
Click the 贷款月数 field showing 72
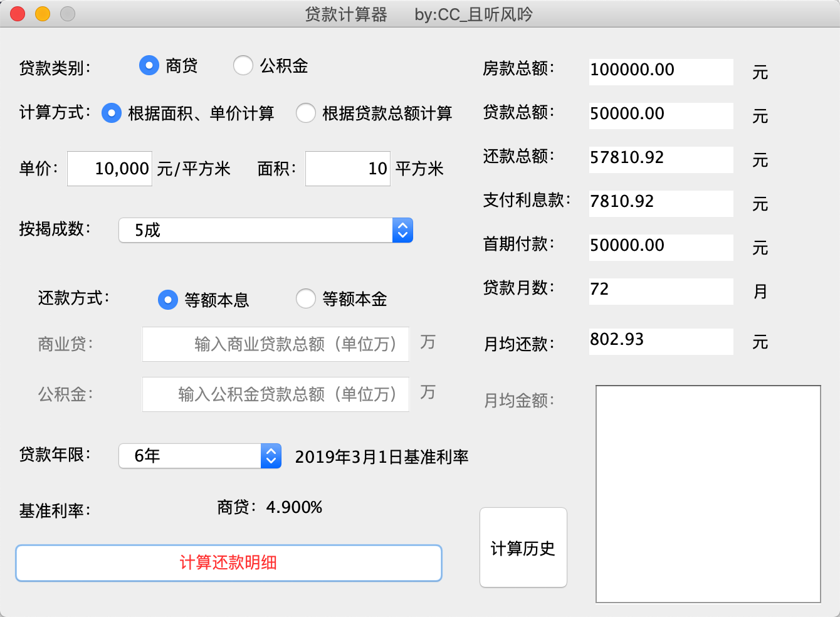point(661,291)
